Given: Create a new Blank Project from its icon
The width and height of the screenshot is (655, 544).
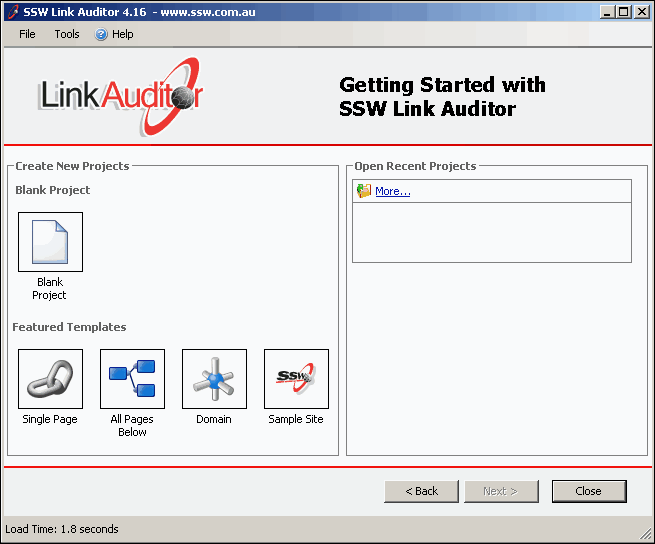Looking at the screenshot, I should 50,242.
